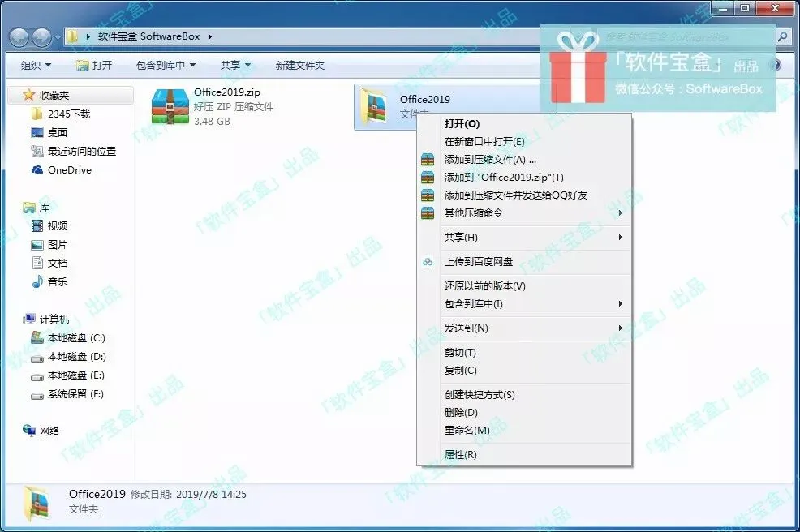Click the Office2019 folder thumbnail in details pane

38,503
